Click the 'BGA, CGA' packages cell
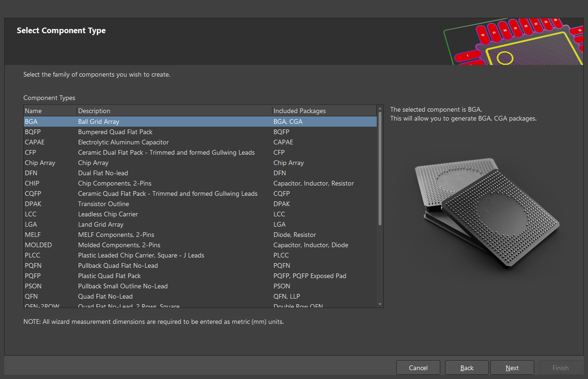Screen dimensions: 588x379 [x=288, y=122]
